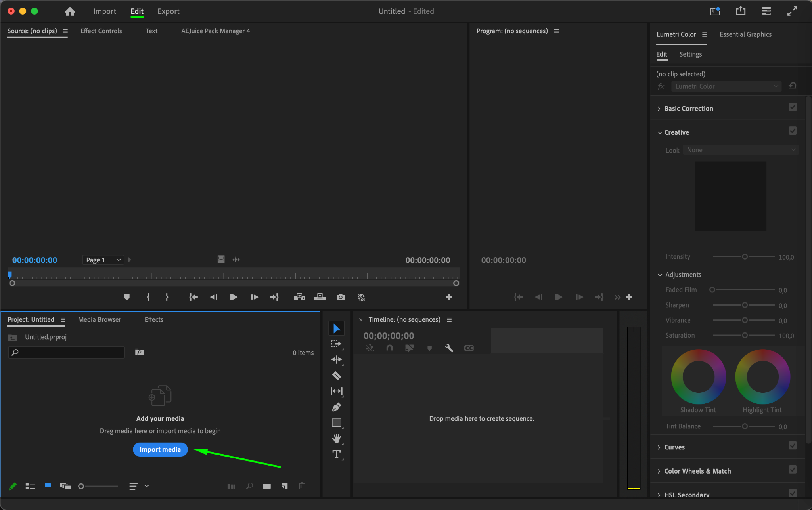Disable the Basic Correction checkbox
This screenshot has width=812, height=510.
click(x=792, y=107)
